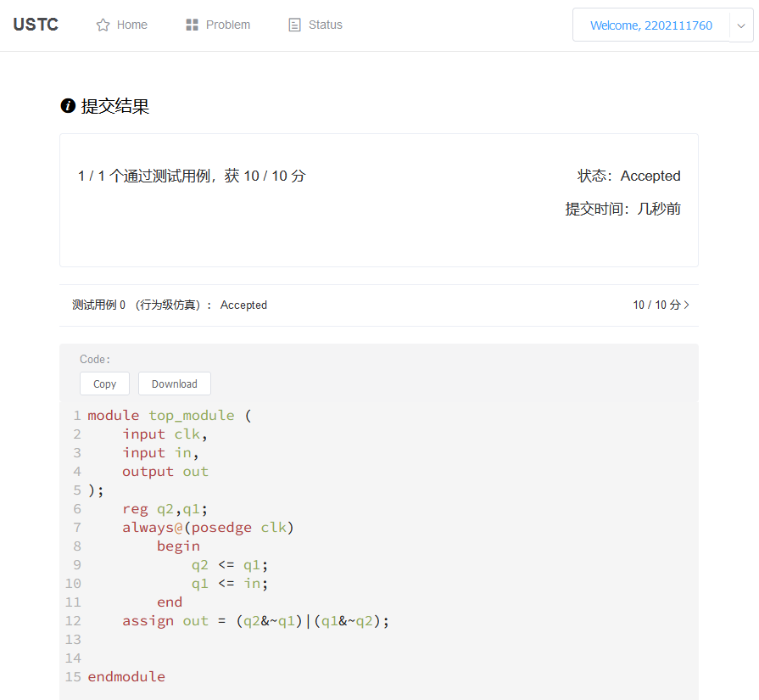Click code line 'q2 <= q1;'
This screenshot has width=759, height=700.
click(x=230, y=565)
